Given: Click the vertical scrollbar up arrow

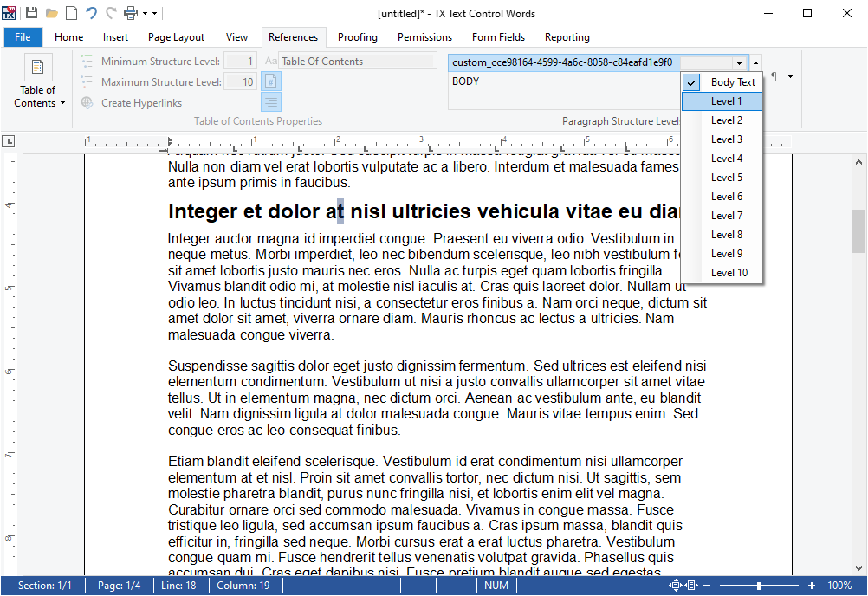Looking at the screenshot, I should pyautogui.click(x=858, y=163).
